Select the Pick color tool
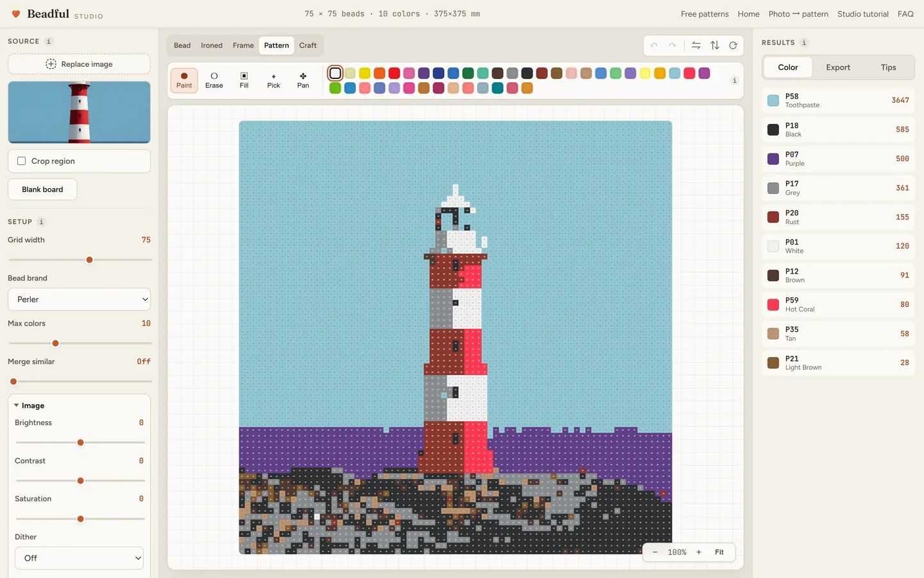 coord(273,80)
